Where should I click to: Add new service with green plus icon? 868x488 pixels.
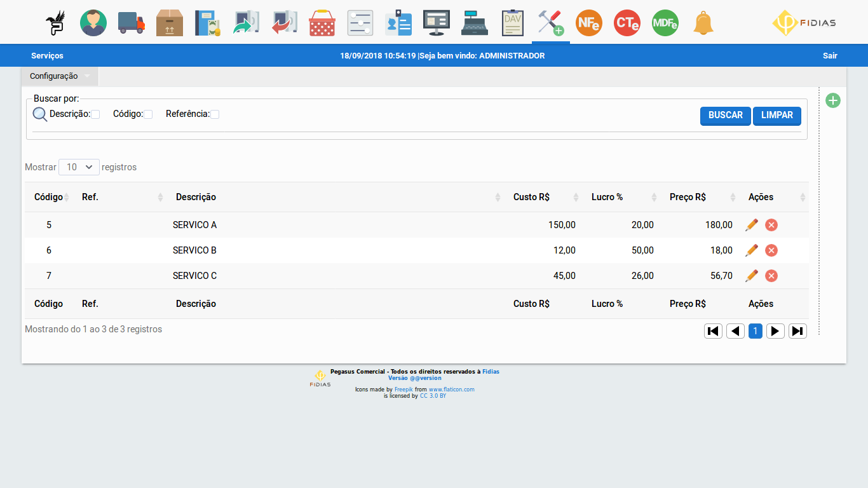(x=832, y=100)
